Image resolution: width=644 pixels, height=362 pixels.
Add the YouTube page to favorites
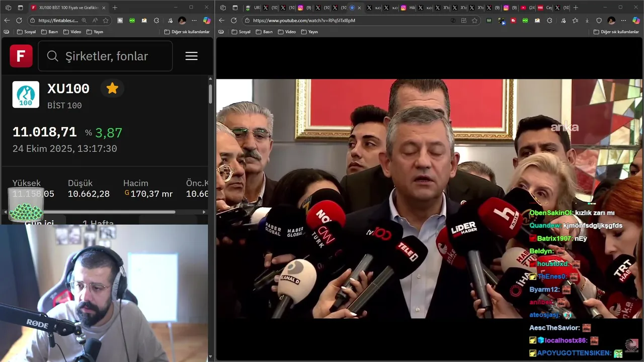click(474, 20)
